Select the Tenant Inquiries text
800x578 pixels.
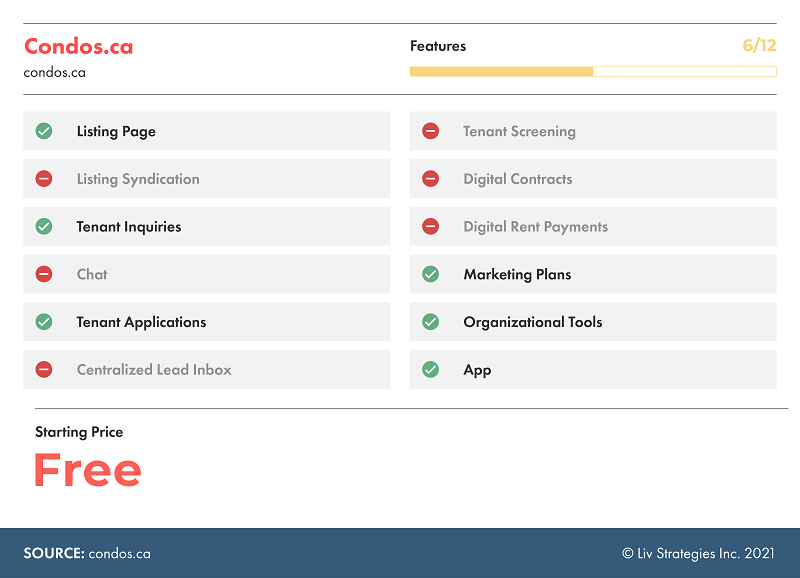coord(129,227)
